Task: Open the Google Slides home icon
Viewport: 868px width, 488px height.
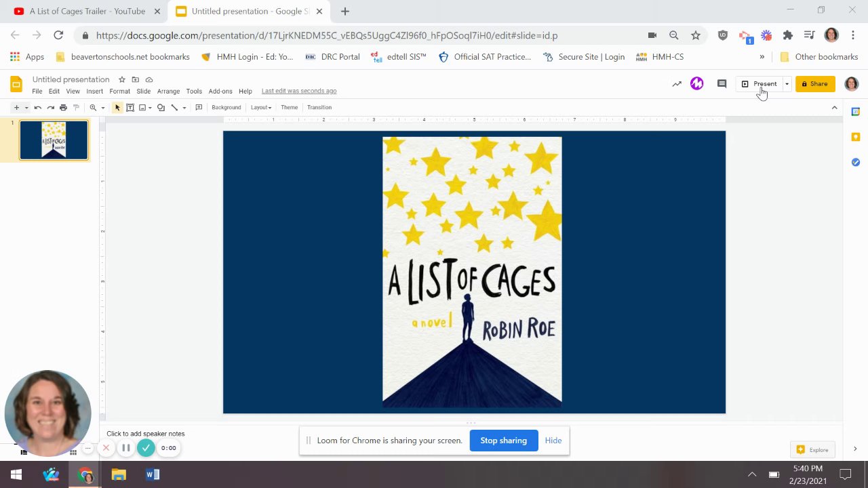Action: (16, 84)
